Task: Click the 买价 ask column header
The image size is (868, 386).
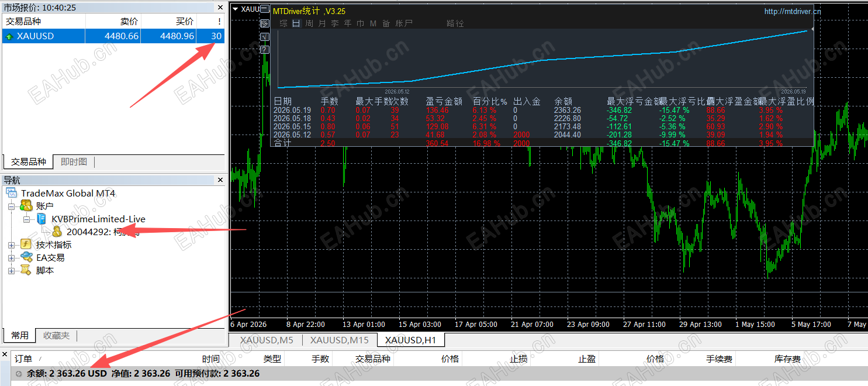Action: (169, 21)
